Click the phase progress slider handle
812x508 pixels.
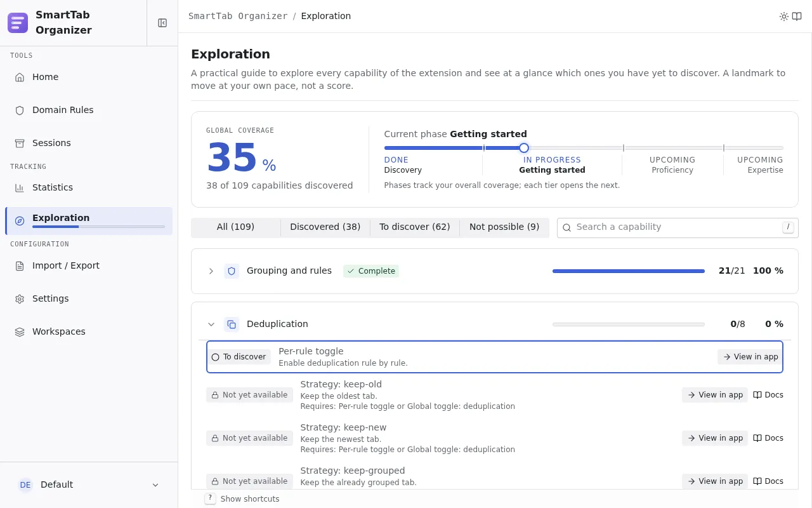524,148
